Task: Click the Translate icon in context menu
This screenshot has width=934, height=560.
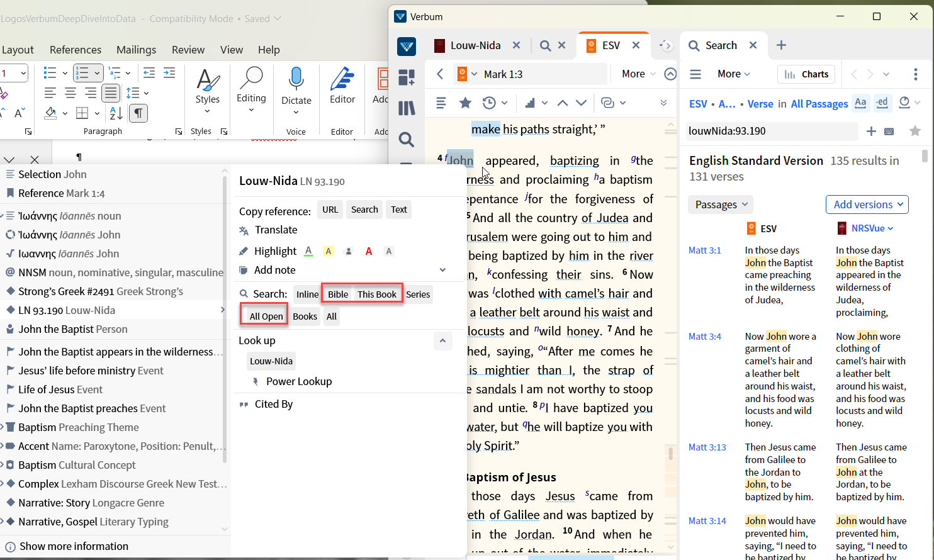Action: [244, 230]
